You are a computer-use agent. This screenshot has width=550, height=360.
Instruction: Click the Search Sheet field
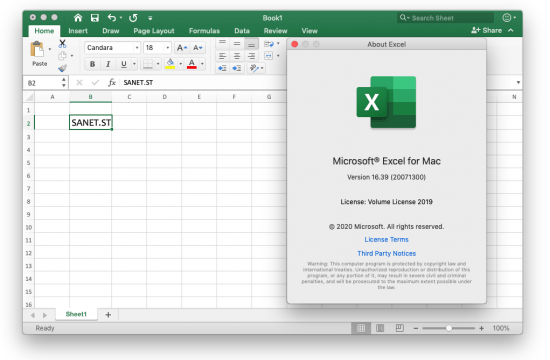(x=445, y=18)
